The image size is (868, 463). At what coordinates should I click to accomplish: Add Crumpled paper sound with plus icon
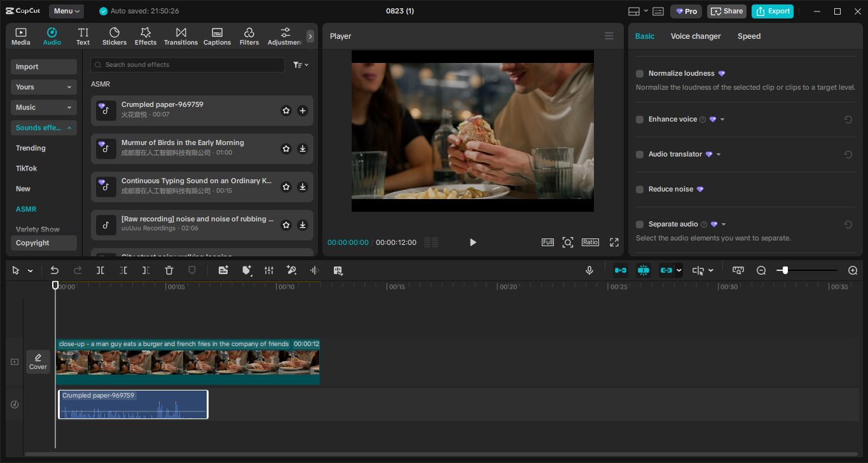pos(303,111)
